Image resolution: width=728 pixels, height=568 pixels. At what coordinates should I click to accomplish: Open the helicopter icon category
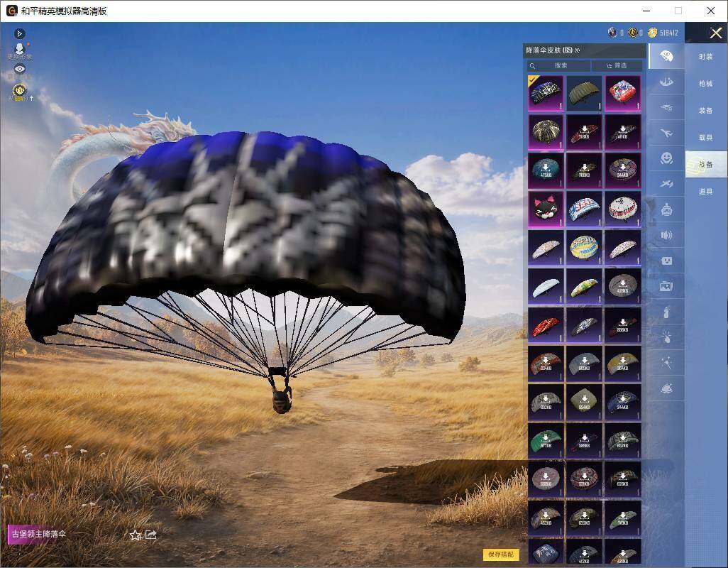666,108
